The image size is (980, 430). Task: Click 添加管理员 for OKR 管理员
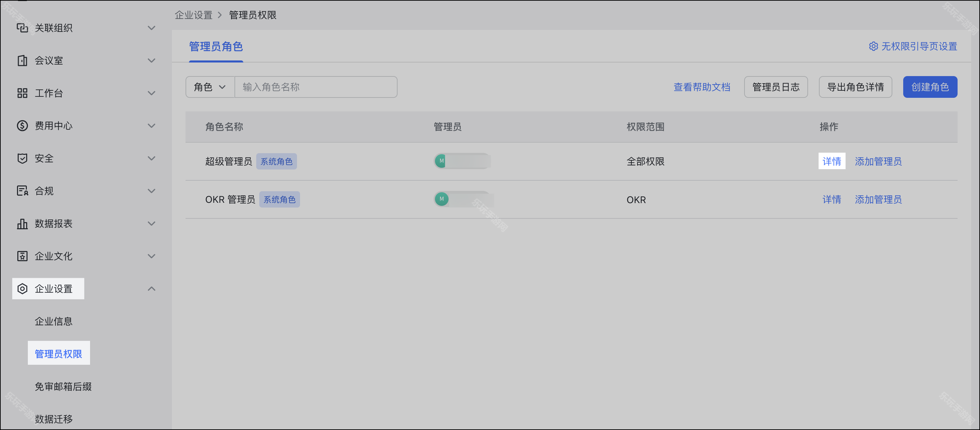(x=878, y=200)
